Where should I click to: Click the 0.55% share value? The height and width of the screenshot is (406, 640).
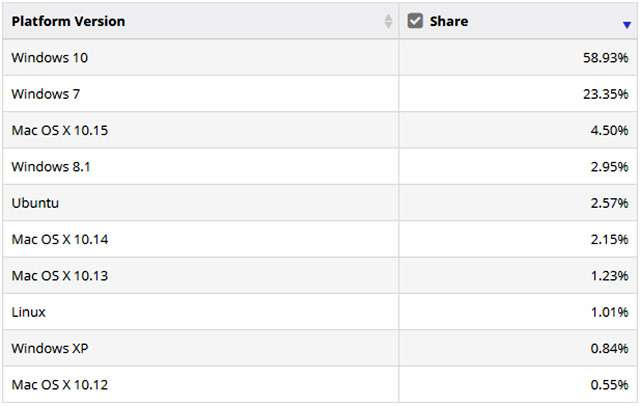click(x=610, y=384)
